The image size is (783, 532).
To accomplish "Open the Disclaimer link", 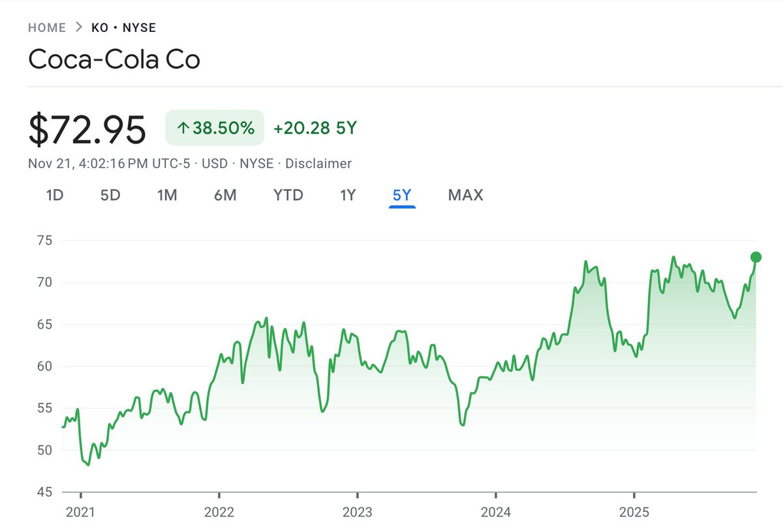I will point(318,164).
